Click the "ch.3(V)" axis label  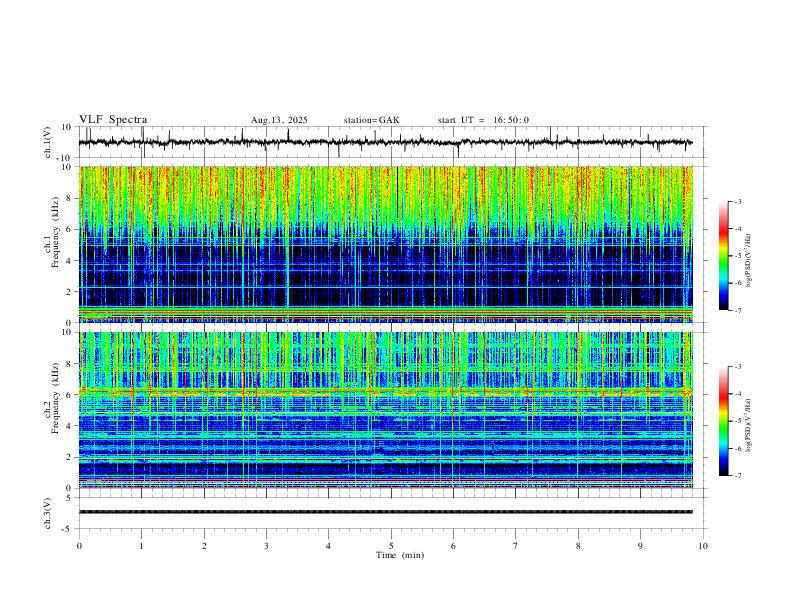48,514
